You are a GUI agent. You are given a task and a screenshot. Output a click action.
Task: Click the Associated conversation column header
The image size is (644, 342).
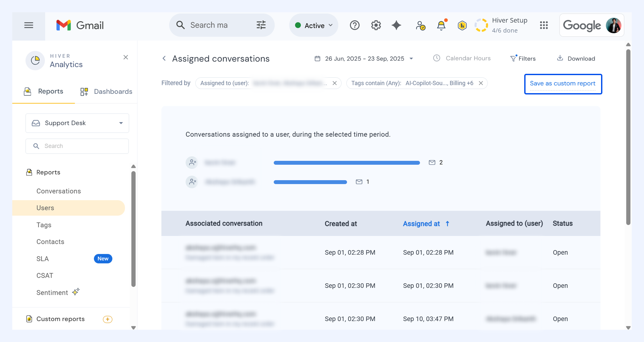[224, 223]
